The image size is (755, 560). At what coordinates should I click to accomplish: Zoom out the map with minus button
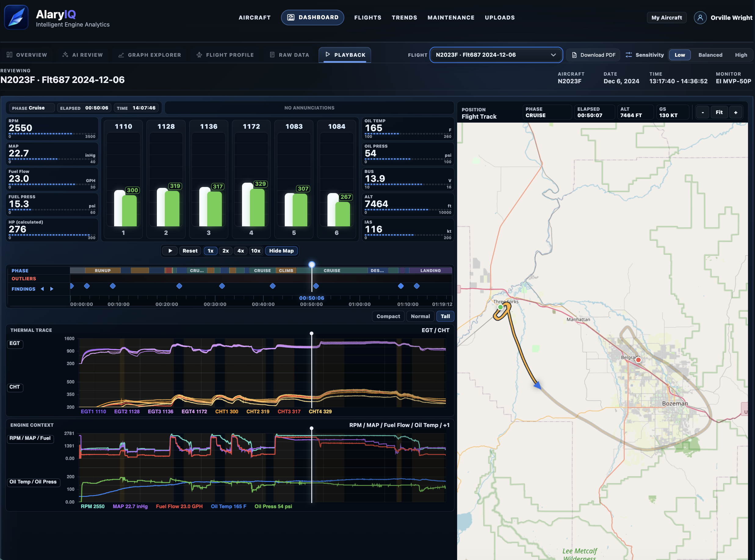coord(703,112)
